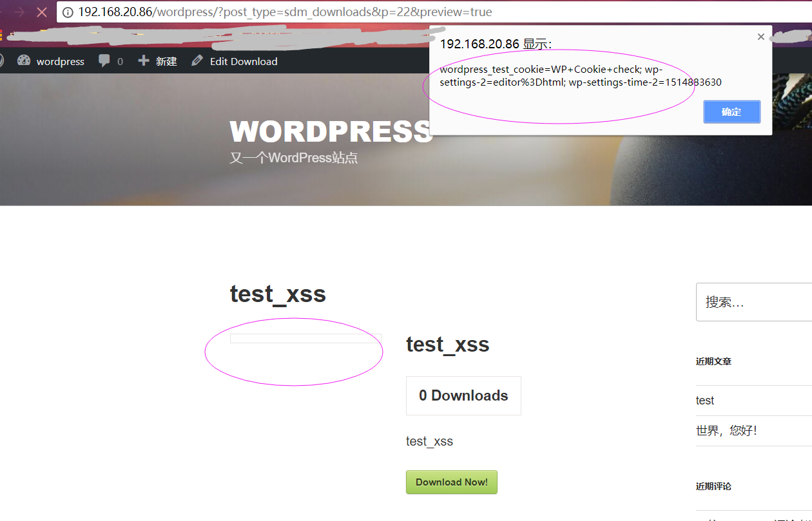Screen dimensions: 812x521
Task: Click the 192.168.20.86 显示 dialog title
Action: (496, 44)
